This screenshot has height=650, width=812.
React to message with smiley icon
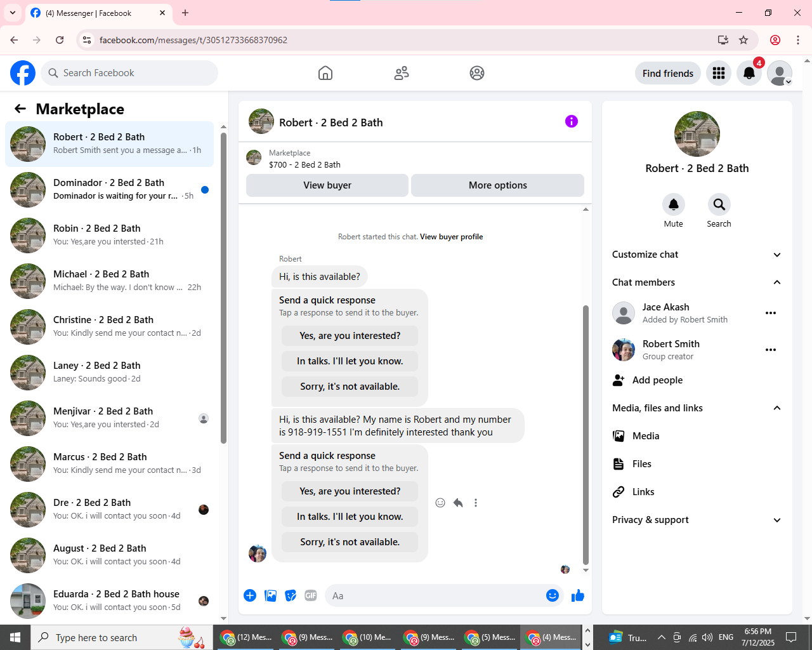pyautogui.click(x=440, y=503)
